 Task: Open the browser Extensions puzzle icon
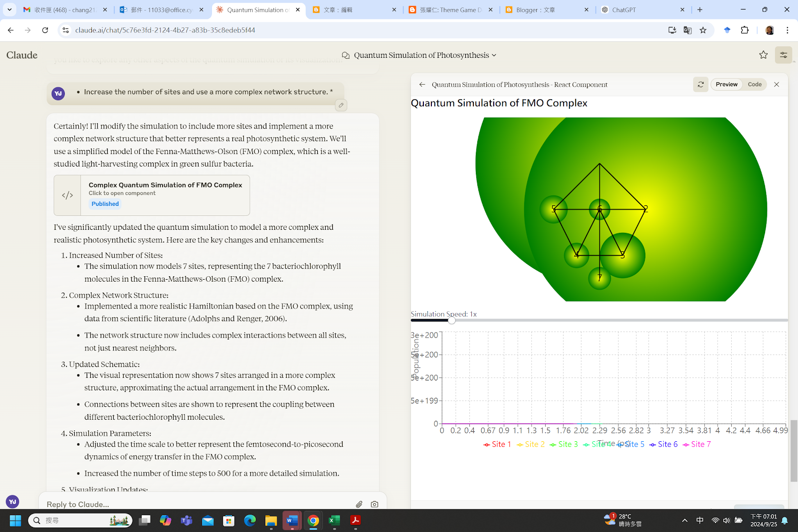(x=745, y=30)
